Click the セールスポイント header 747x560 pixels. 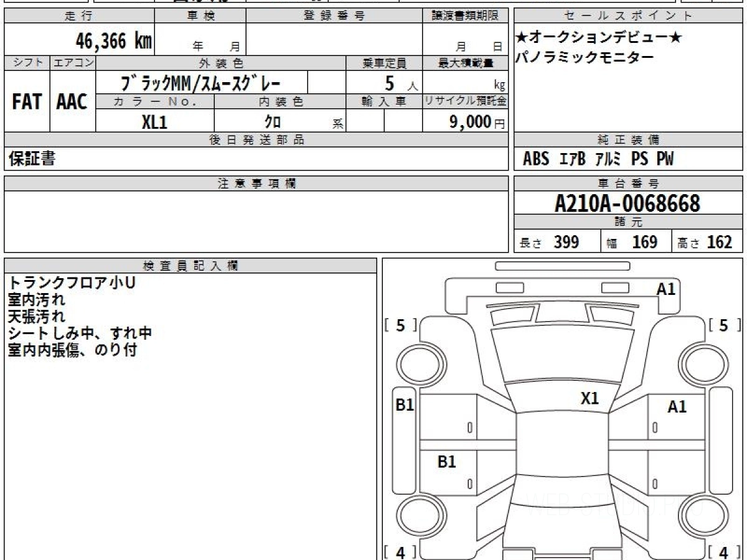(x=628, y=16)
